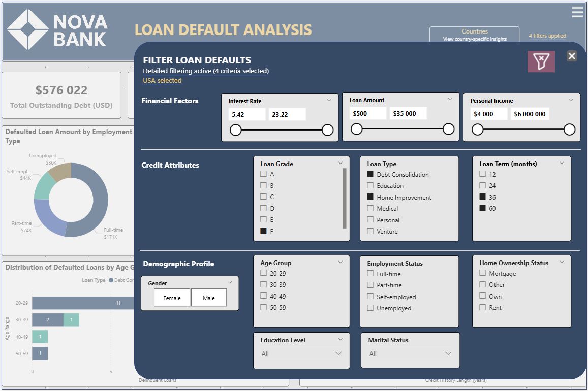588x391 pixels.
Task: Select the Female gender button
Action: (x=172, y=298)
